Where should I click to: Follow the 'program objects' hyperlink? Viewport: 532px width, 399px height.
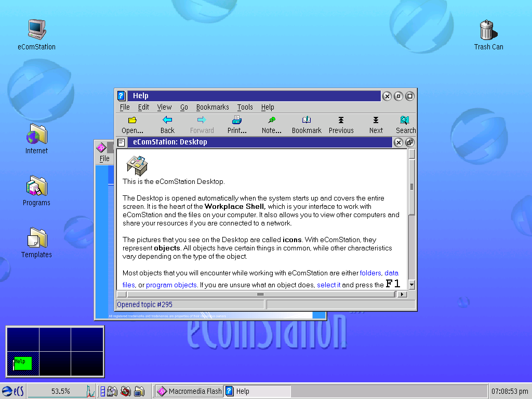[171, 285]
